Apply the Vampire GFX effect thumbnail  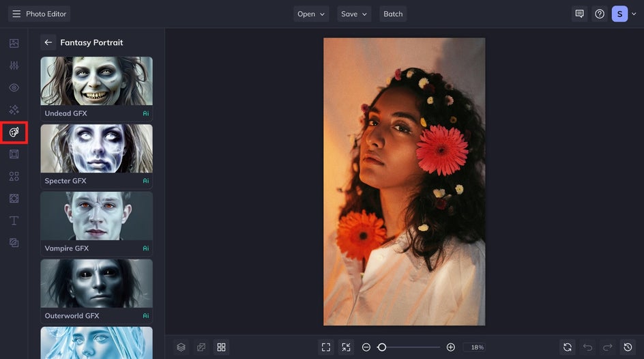(96, 216)
